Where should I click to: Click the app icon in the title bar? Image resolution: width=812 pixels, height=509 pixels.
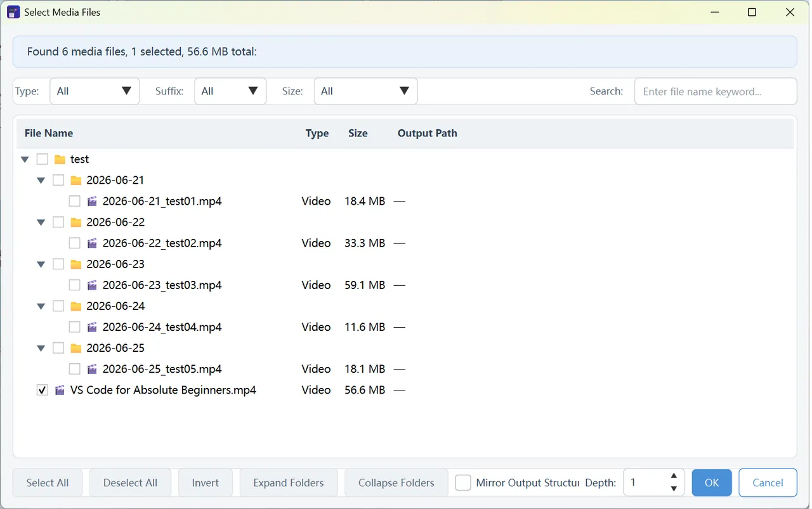click(13, 12)
